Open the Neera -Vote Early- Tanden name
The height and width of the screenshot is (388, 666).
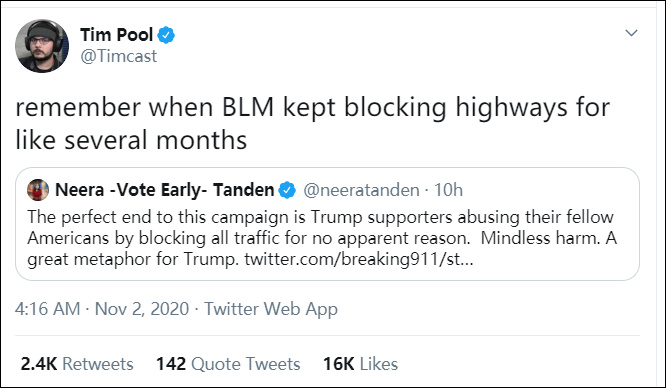point(164,190)
